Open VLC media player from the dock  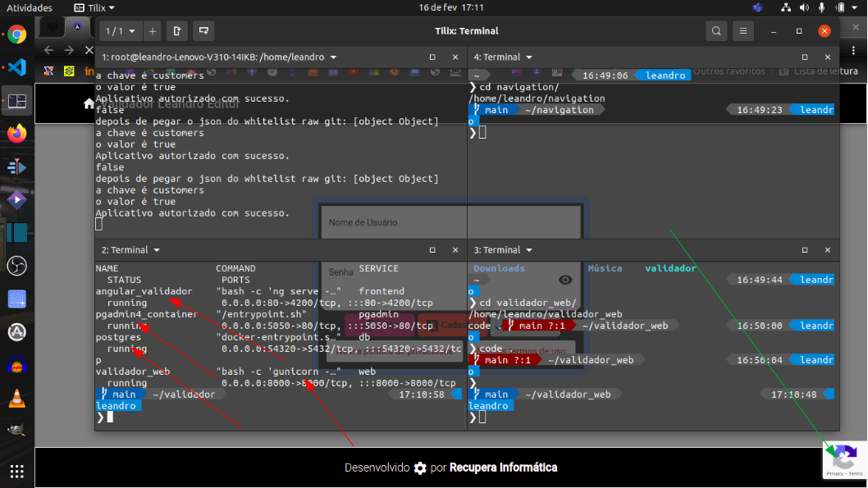[17, 399]
